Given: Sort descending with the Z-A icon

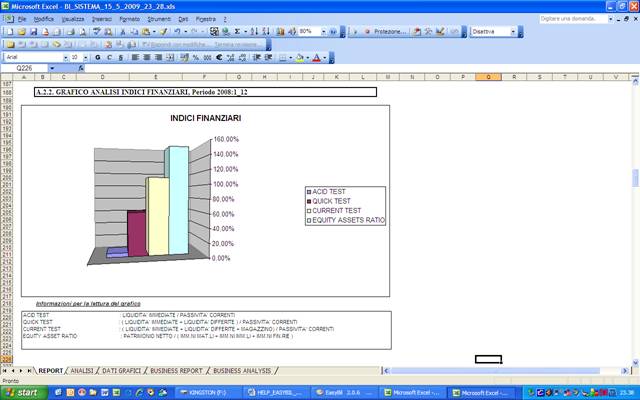Looking at the screenshot, I should point(266,31).
